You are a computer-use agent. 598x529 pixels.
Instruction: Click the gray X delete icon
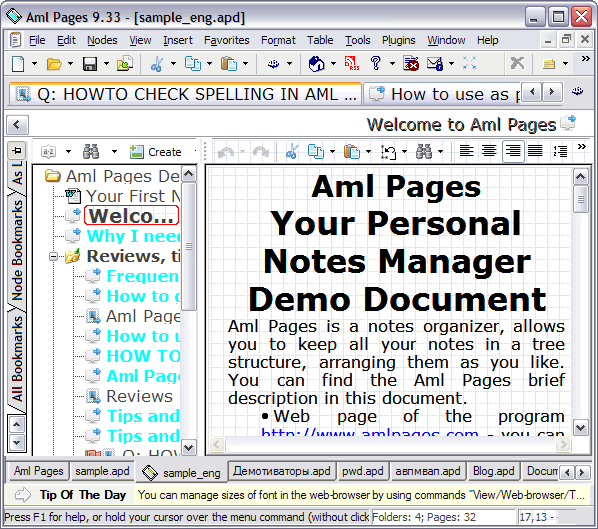(x=517, y=63)
